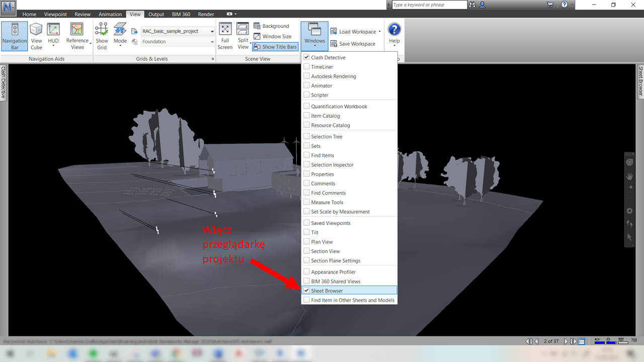
Task: Open the Render ribbon tab
Action: pyautogui.click(x=206, y=15)
